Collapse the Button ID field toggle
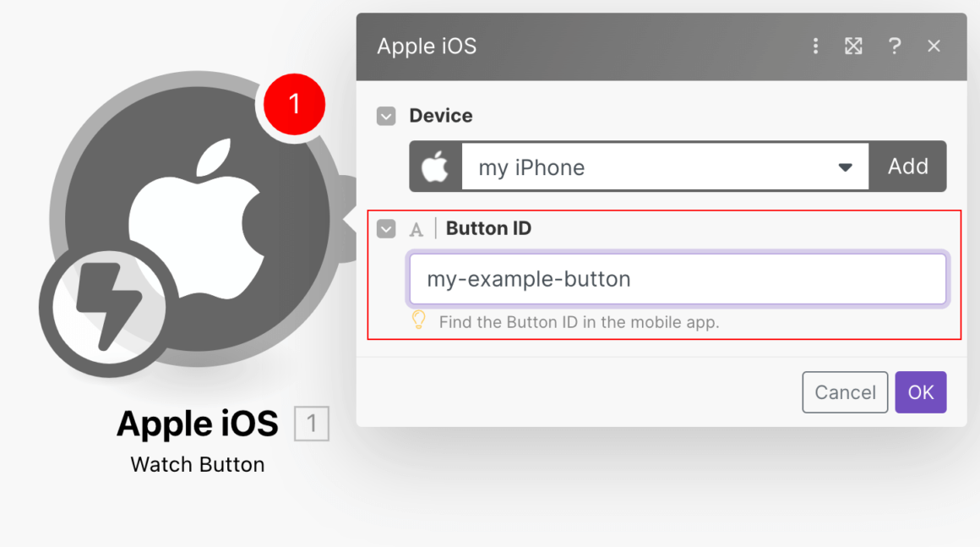 click(x=386, y=229)
